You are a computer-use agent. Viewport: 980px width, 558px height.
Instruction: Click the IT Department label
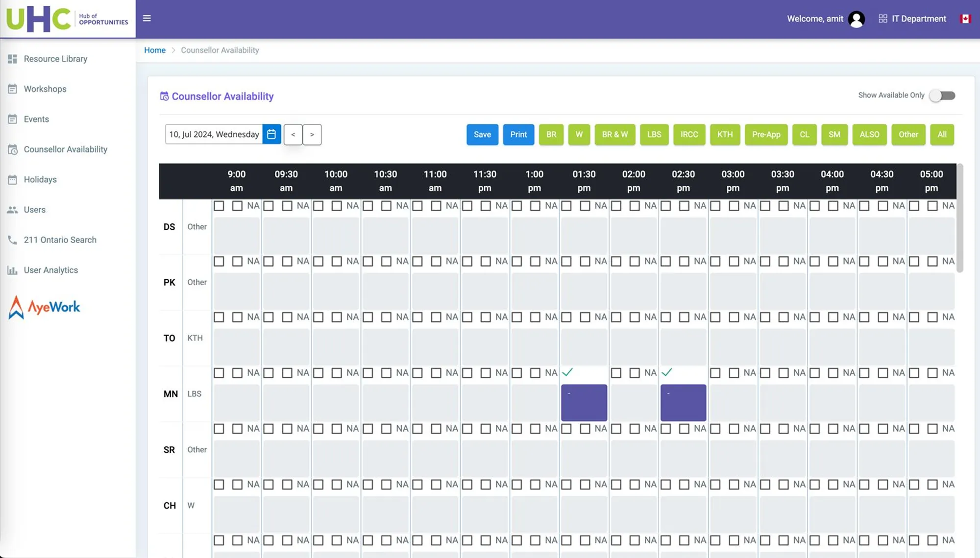click(919, 19)
